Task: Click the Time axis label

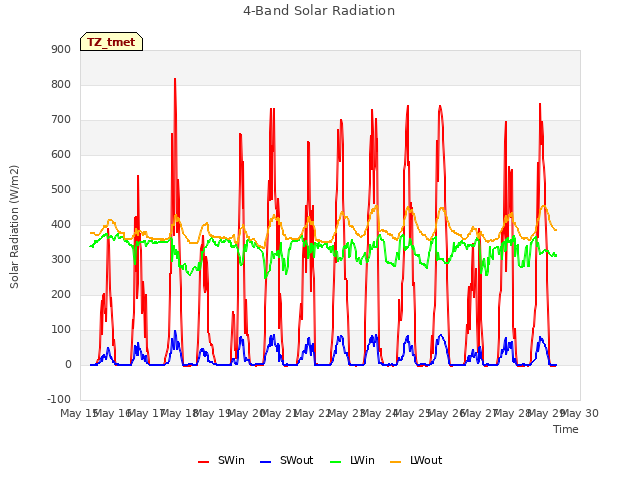Action: point(566,429)
